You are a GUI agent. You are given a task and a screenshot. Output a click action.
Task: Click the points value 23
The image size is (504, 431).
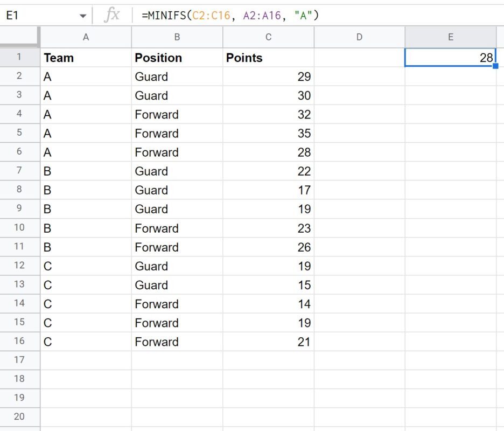268,228
